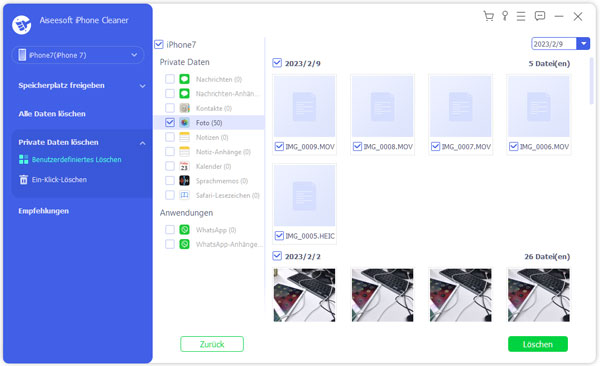The width and height of the screenshot is (600, 366).
Task: Click the Notiz-Anhänge icon
Action: (184, 152)
